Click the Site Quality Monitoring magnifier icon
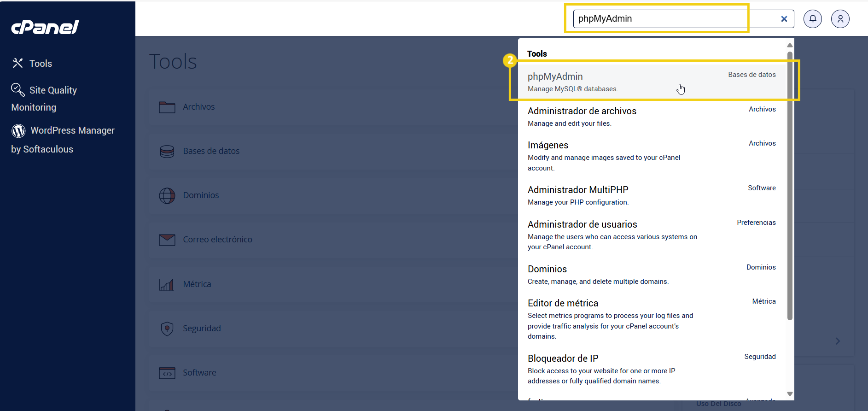Screen dimensions: 868x411 click(17, 89)
